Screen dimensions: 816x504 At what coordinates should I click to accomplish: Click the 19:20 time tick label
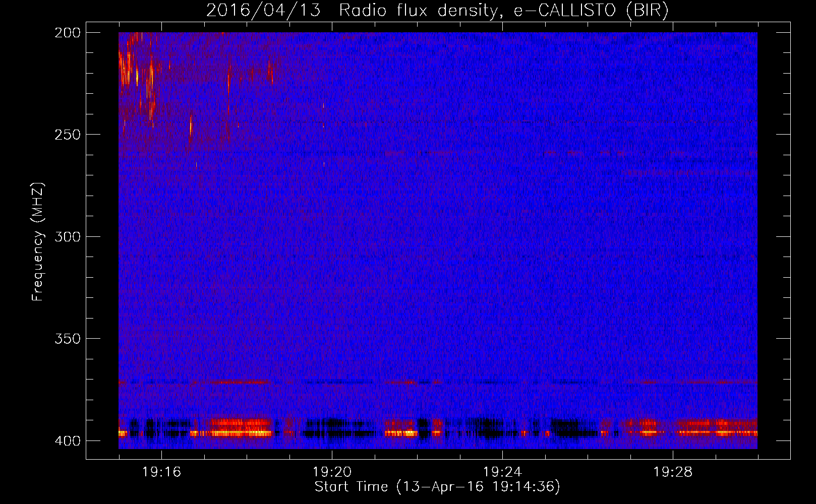coord(332,472)
